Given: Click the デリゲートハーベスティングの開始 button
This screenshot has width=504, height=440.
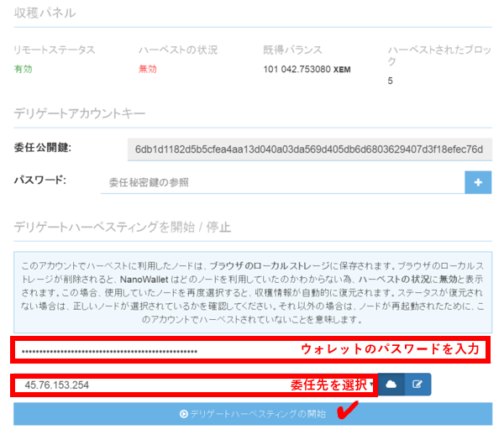Looking at the screenshot, I should 253,414.
